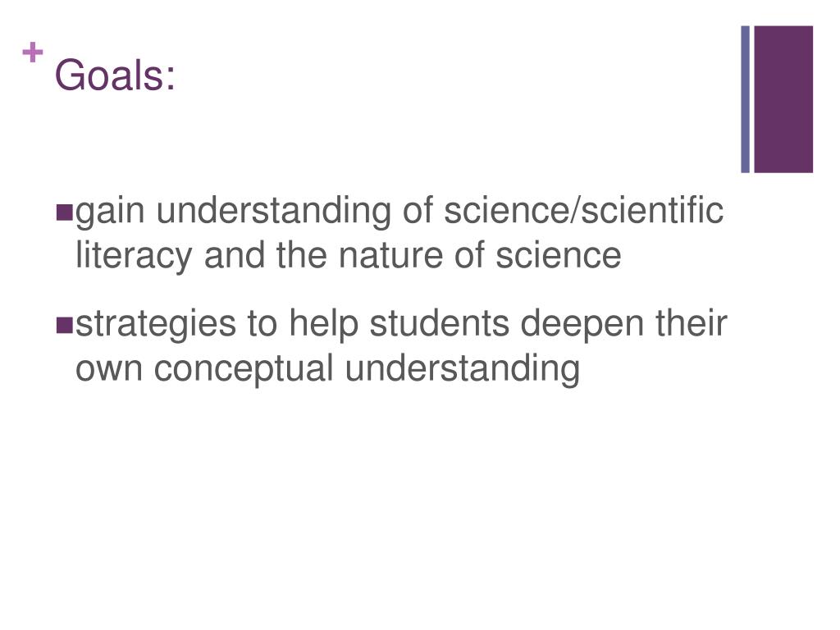Image resolution: width=840 pixels, height=630 pixels.
Task: Click the word "science/scientific" in first bullet
Action: click(x=583, y=210)
